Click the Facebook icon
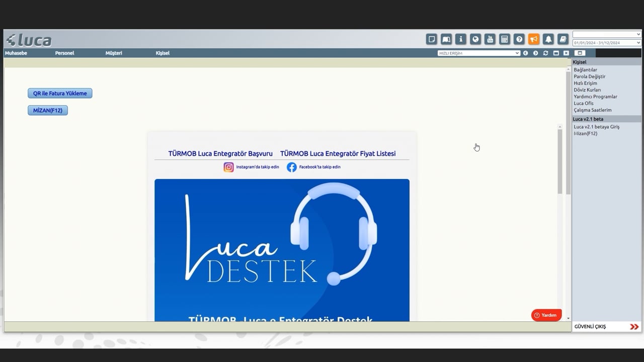Image resolution: width=644 pixels, height=362 pixels. [x=292, y=167]
